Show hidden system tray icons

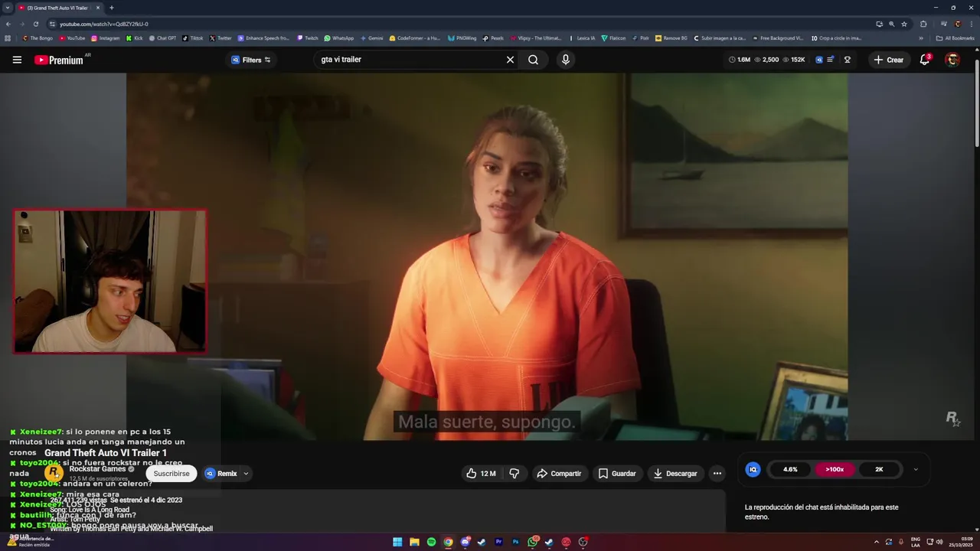pos(877,542)
